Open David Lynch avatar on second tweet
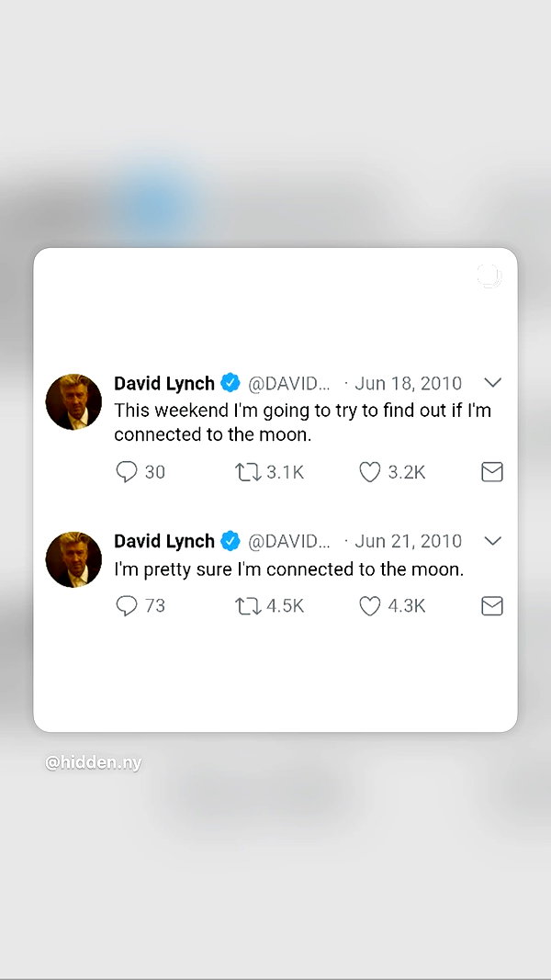Viewport: 551px width, 980px height. [x=73, y=559]
